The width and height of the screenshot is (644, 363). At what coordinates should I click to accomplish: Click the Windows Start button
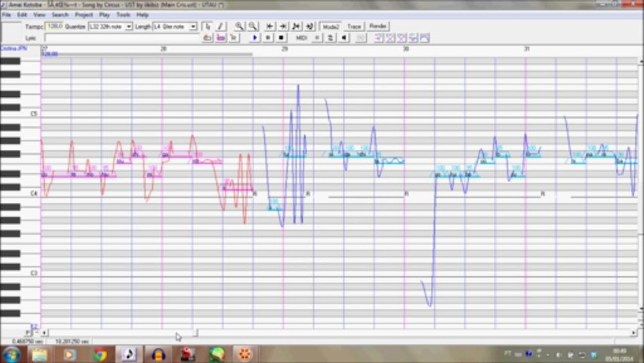pos(11,354)
